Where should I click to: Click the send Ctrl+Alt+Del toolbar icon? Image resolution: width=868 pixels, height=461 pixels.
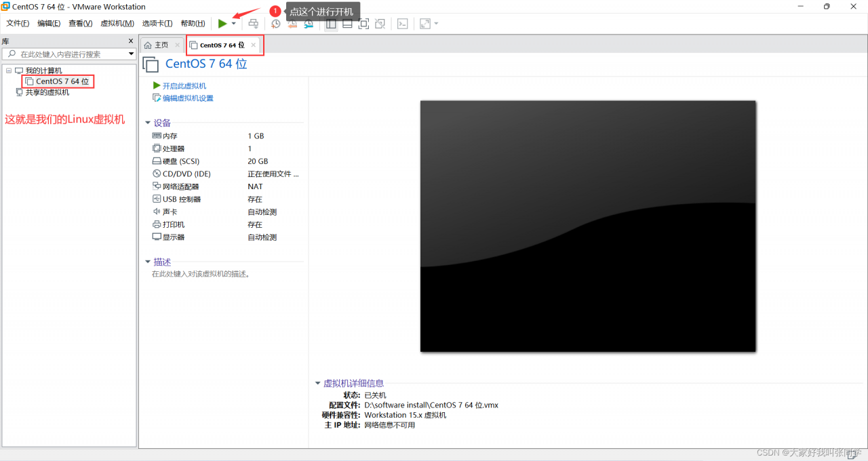coord(254,24)
